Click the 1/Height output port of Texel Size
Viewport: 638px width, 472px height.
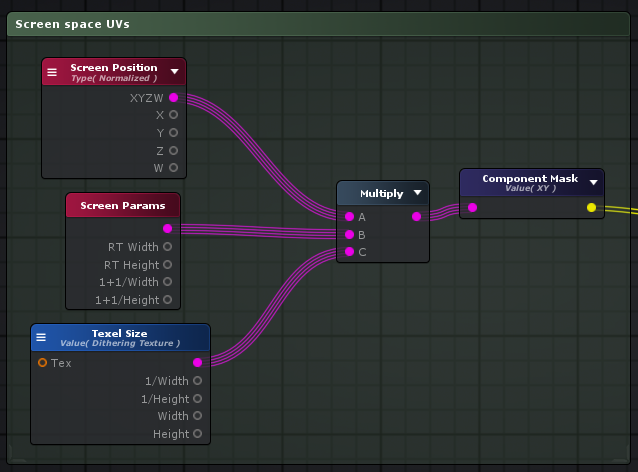(x=198, y=398)
